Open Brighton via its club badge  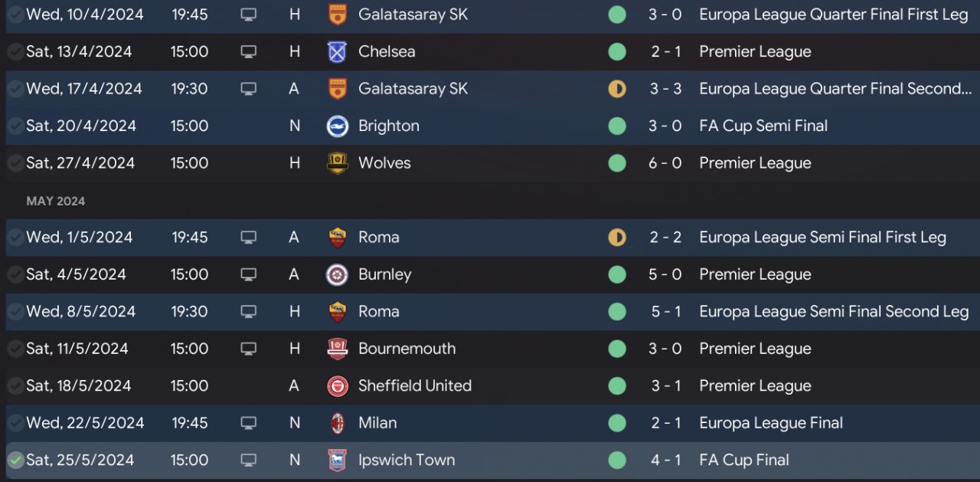(337, 126)
